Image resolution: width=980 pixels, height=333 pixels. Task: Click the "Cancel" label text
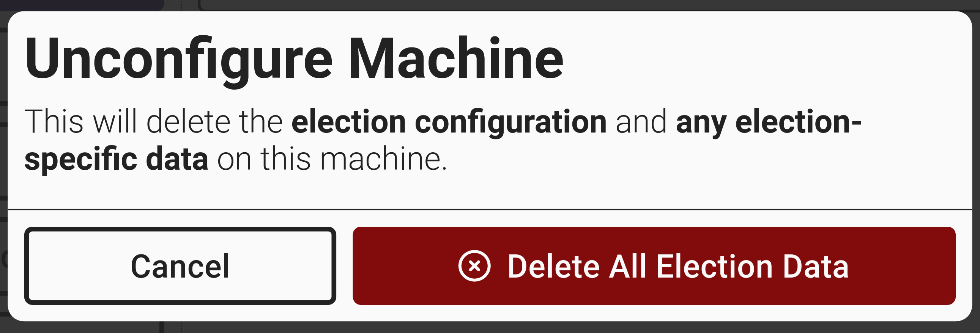click(180, 267)
